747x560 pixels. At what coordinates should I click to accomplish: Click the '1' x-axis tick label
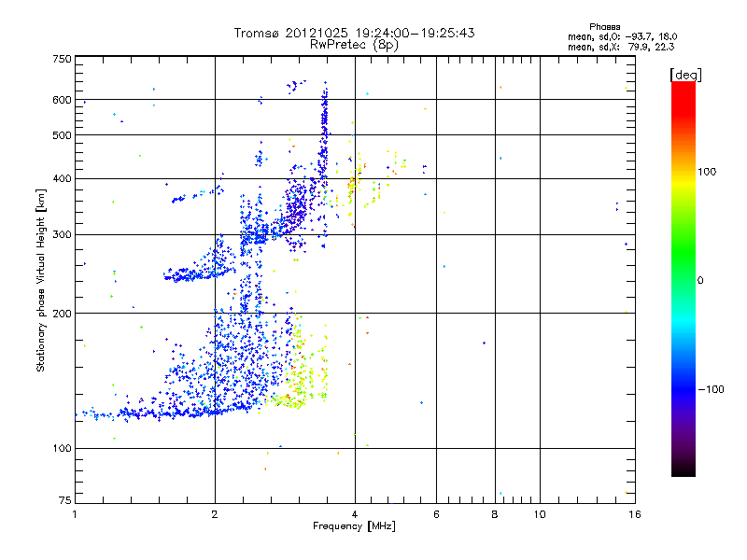[x=75, y=514]
